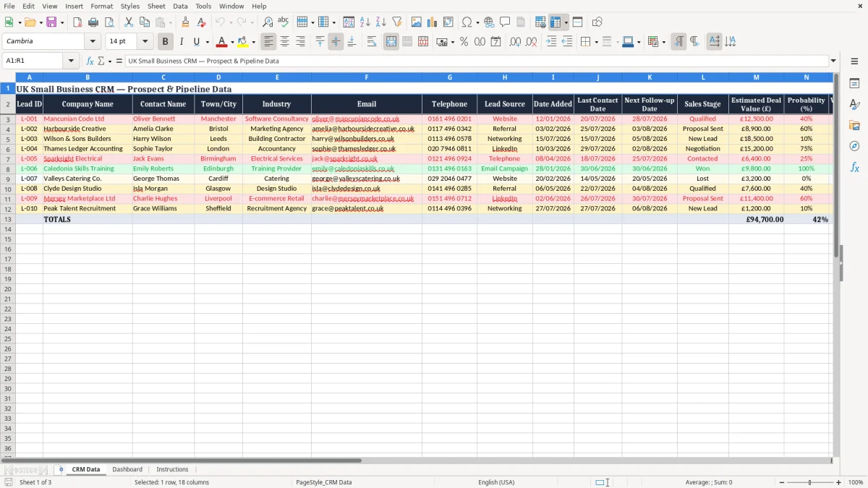The height and width of the screenshot is (488, 868).
Task: Click the Insert Comment icon
Action: click(x=505, y=22)
